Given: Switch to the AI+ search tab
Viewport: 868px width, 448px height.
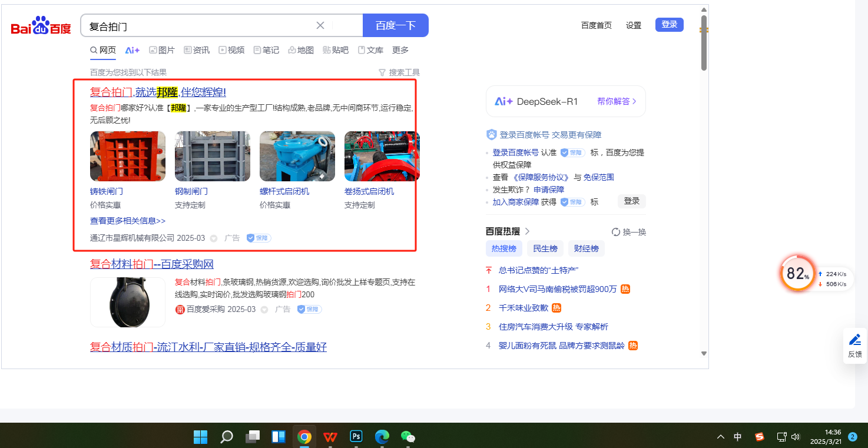Looking at the screenshot, I should [x=132, y=50].
